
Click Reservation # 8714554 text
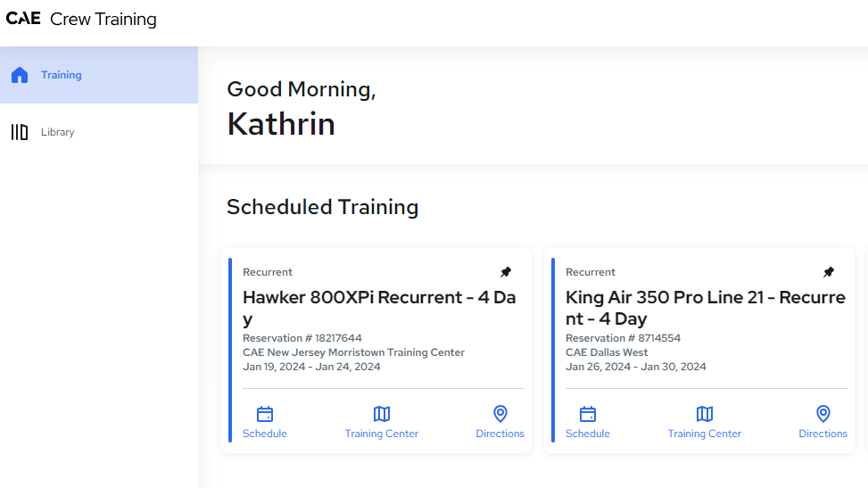pos(623,338)
